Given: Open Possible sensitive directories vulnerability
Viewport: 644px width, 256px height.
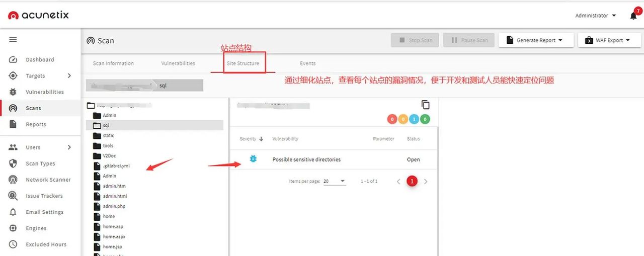Looking at the screenshot, I should 306,159.
